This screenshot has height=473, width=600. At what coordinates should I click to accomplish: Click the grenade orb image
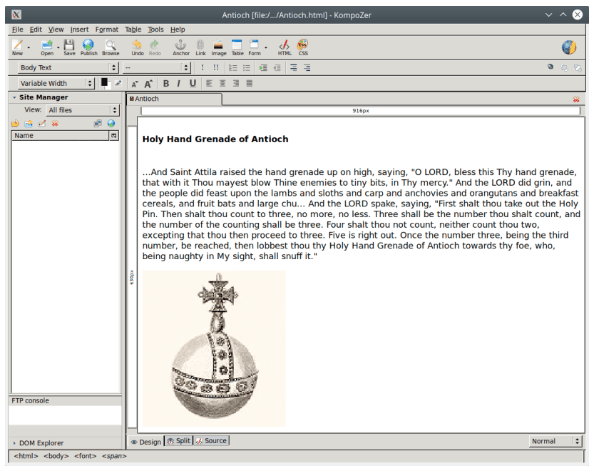click(x=214, y=349)
